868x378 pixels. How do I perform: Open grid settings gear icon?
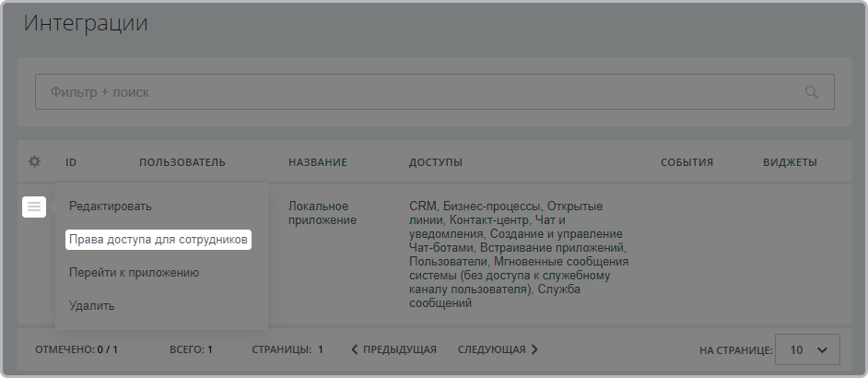(34, 162)
